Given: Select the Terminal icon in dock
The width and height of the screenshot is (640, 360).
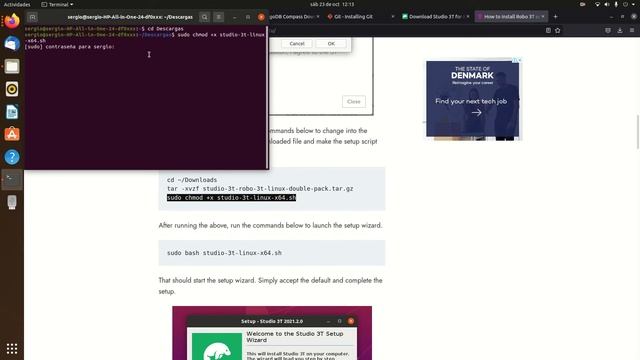Looking at the screenshot, I should (x=12, y=180).
